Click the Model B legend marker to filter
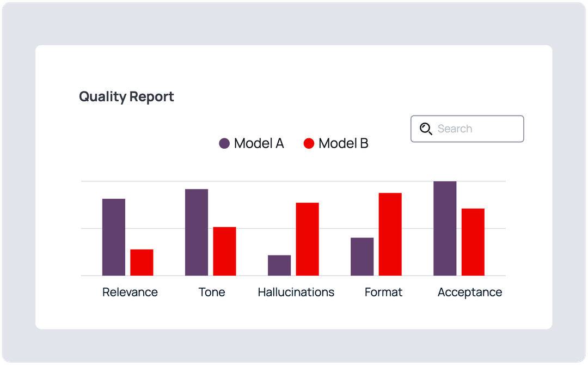 point(308,143)
